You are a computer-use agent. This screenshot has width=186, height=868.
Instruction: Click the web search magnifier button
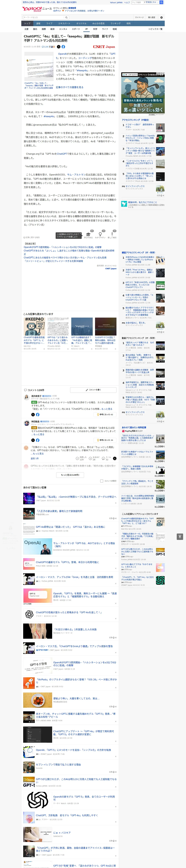(x=161, y=2)
